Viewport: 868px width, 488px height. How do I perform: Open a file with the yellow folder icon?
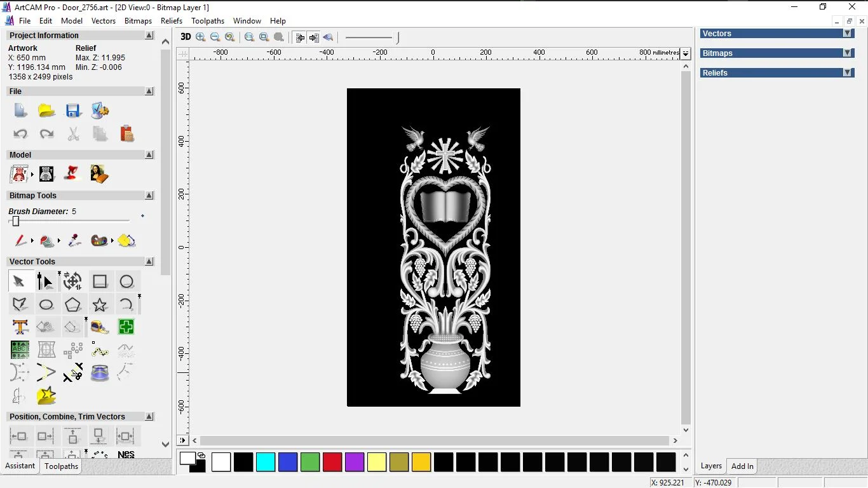[46, 111]
